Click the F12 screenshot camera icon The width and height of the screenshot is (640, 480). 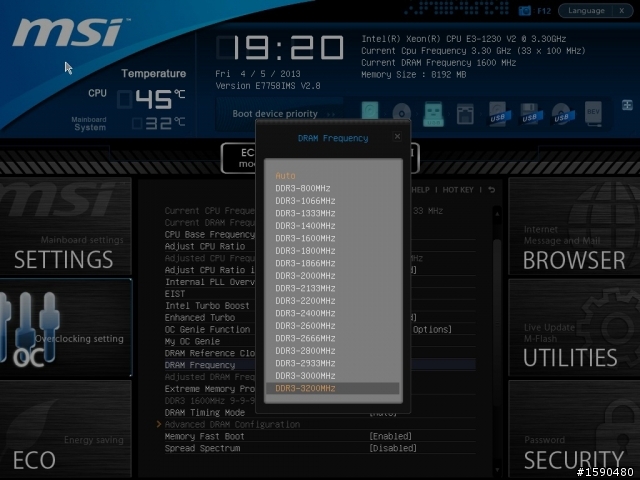tap(524, 11)
